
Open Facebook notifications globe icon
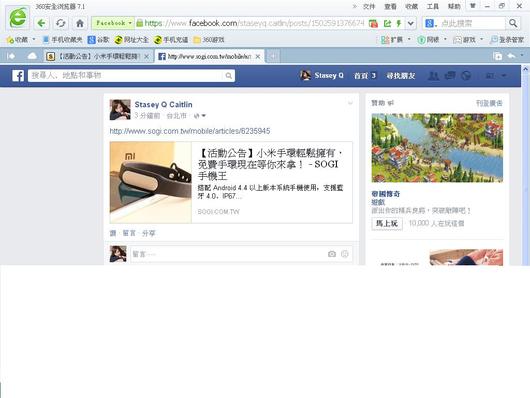coord(466,76)
